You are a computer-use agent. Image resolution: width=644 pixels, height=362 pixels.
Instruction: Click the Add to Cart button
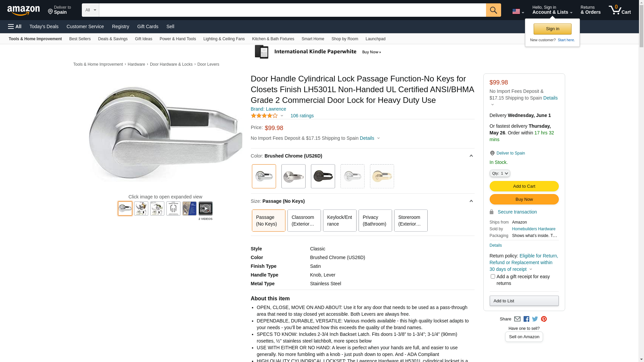(524, 186)
